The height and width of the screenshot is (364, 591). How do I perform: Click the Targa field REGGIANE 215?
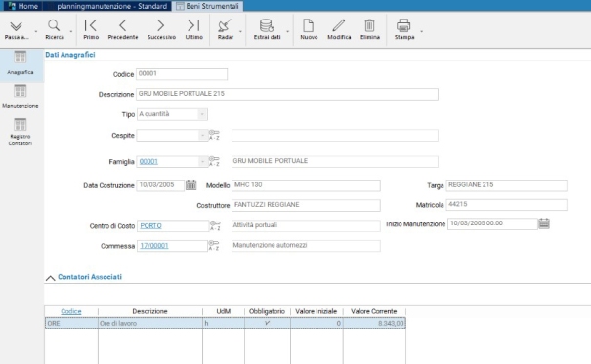pyautogui.click(x=507, y=185)
